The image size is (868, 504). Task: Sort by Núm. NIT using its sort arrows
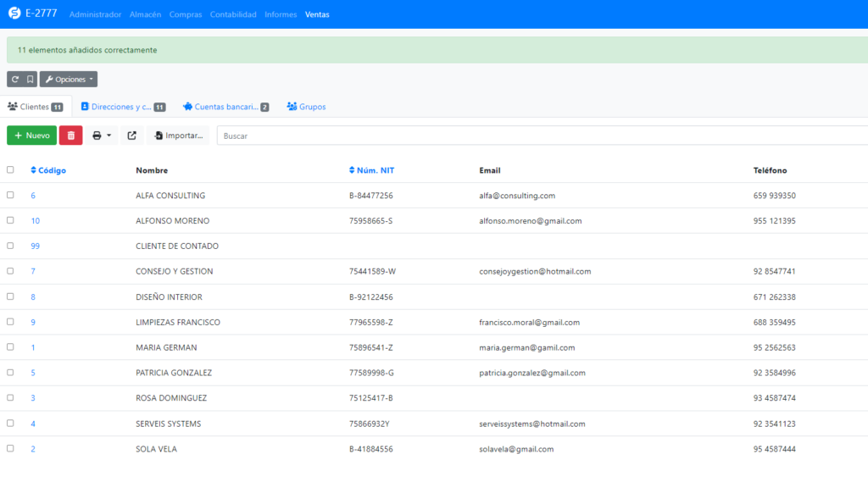(x=353, y=170)
